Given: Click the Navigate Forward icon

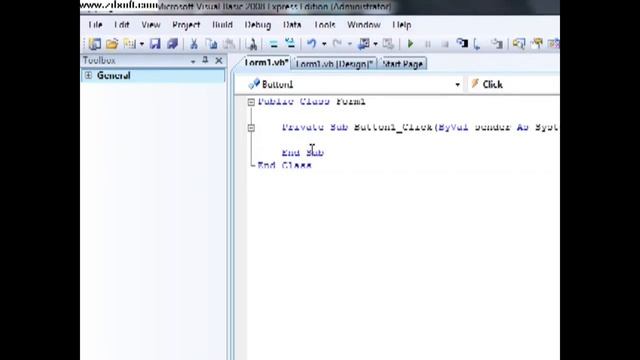Looking at the screenshot, I should (388, 44).
